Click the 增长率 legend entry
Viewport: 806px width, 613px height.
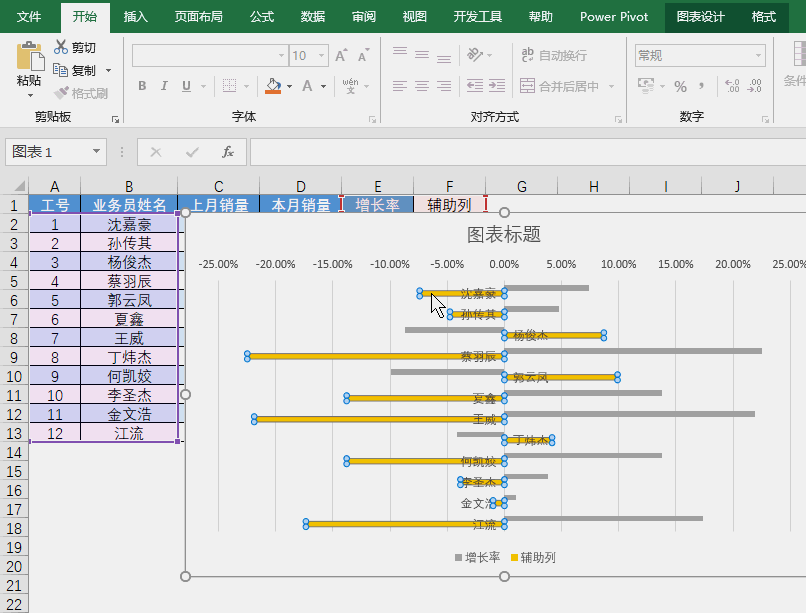pos(478,558)
